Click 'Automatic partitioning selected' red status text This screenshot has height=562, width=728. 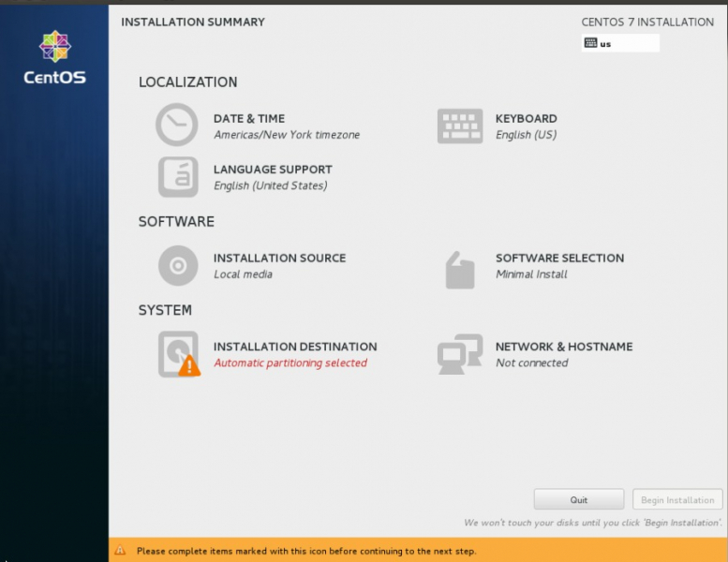point(290,363)
